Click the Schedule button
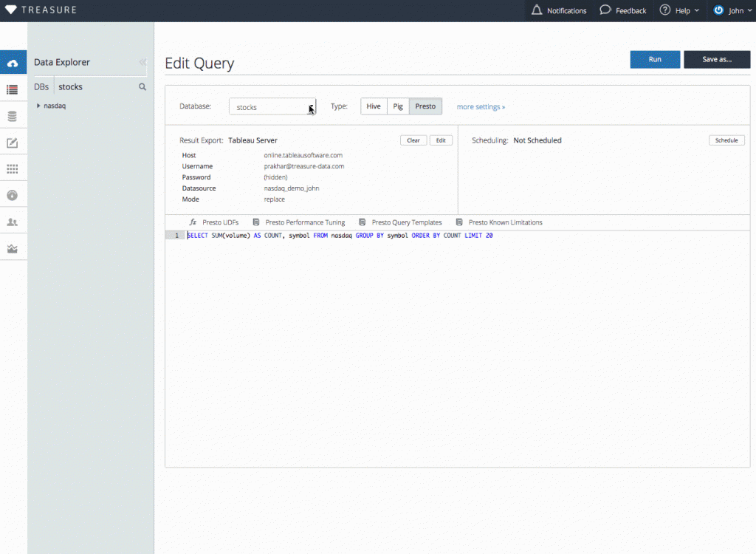The image size is (756, 554). [726, 140]
